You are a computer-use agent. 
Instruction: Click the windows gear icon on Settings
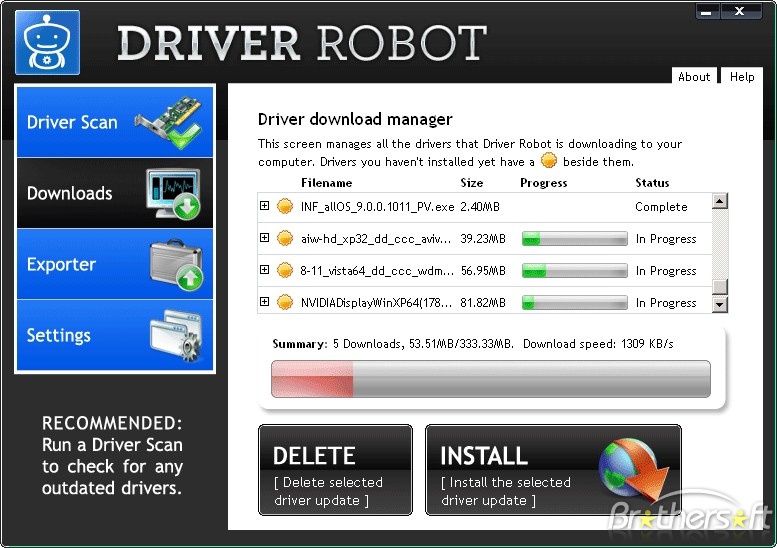point(176,335)
